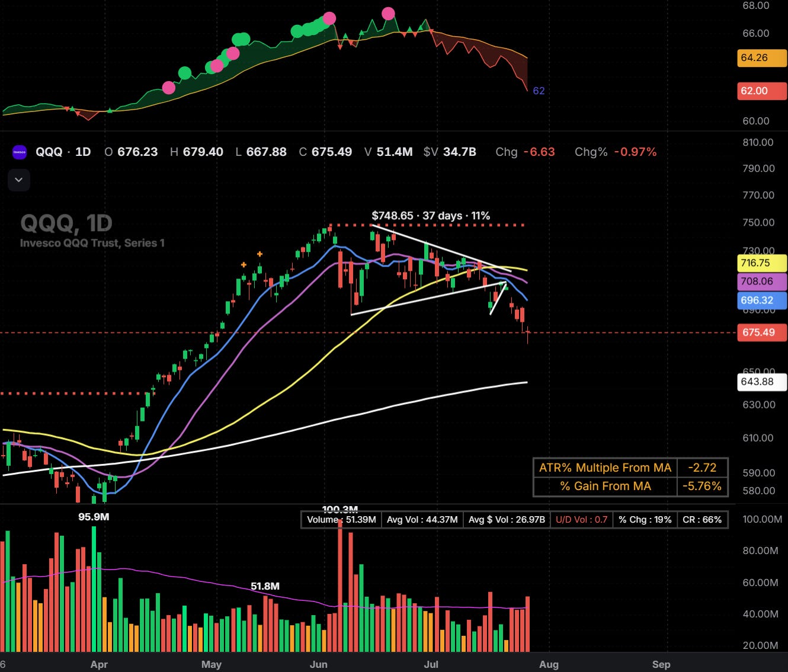Click the 68.00 indicator axis label
Image resolution: width=788 pixels, height=672 pixels.
point(756,6)
